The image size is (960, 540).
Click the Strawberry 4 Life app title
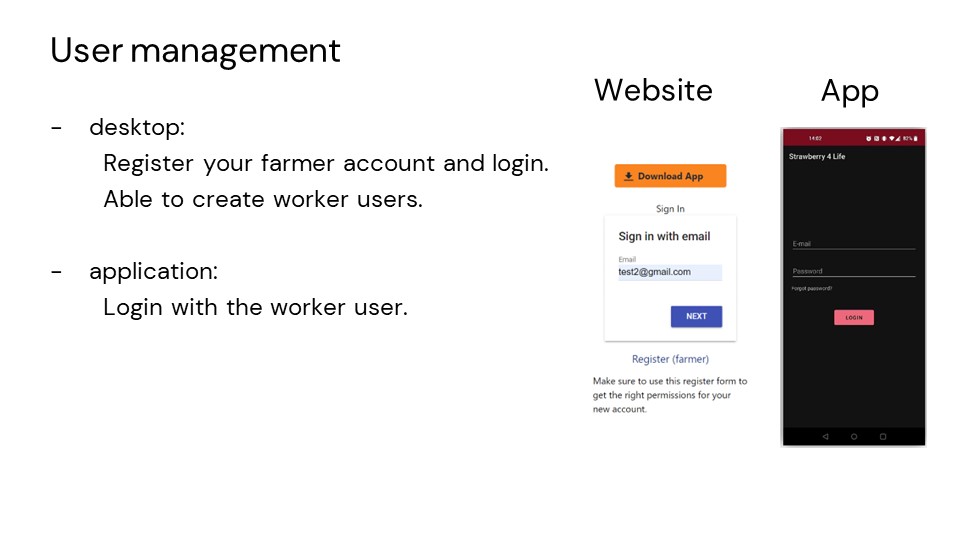click(x=817, y=157)
